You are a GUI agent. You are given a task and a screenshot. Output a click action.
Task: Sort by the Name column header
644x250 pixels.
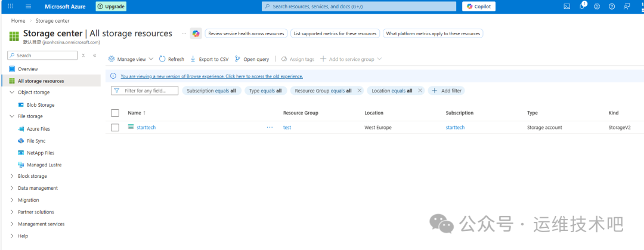(137, 113)
